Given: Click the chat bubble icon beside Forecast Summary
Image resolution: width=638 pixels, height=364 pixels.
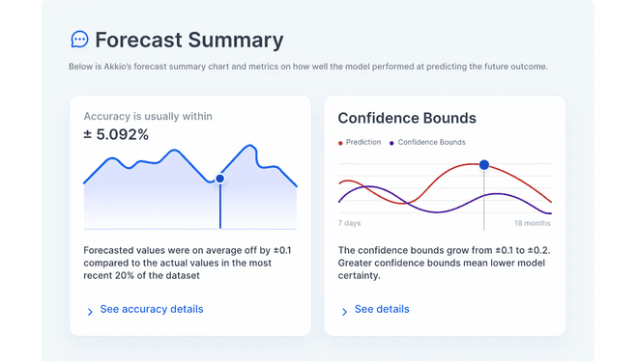Looking at the screenshot, I should click(x=79, y=40).
